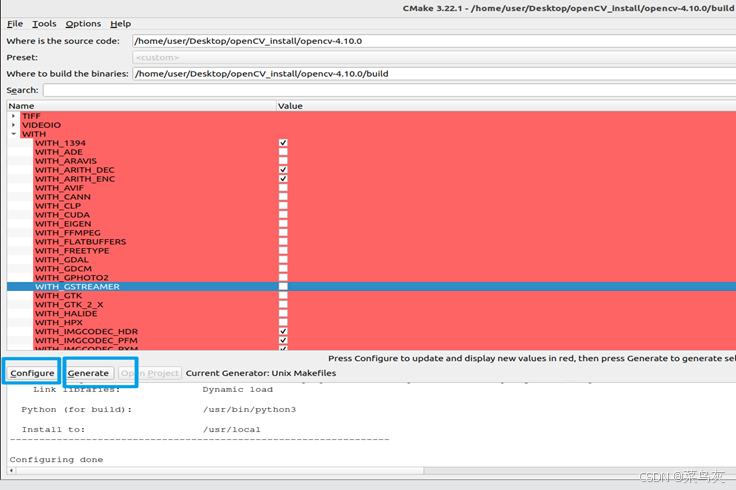Enable the WITH_HPX checkbox

coord(283,322)
